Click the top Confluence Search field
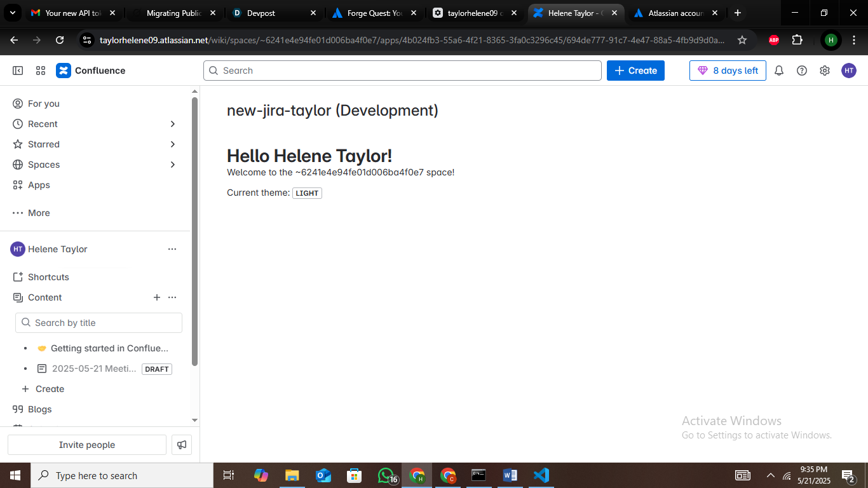Image resolution: width=868 pixels, height=488 pixels. (402, 71)
